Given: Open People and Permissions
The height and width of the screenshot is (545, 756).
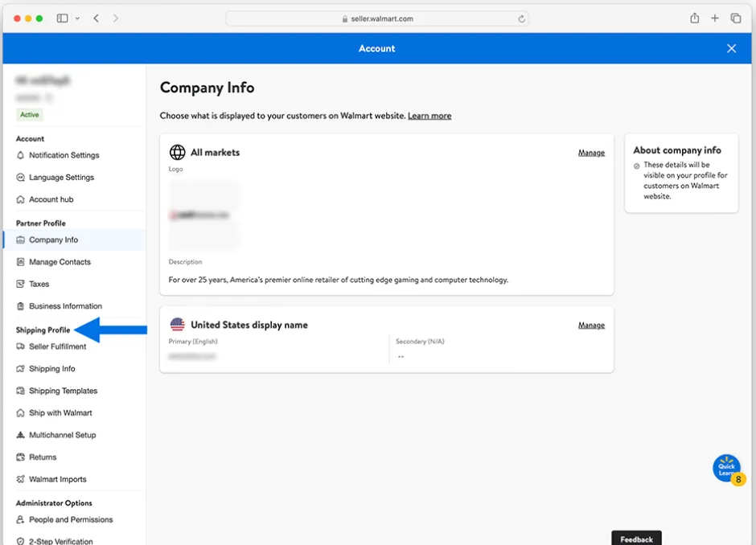Looking at the screenshot, I should pyautogui.click(x=71, y=520).
